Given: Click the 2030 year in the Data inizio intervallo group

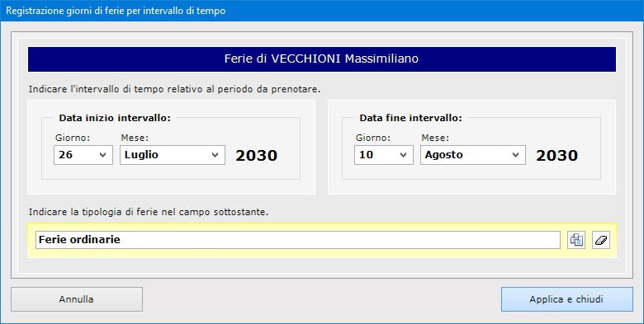Looking at the screenshot, I should (256, 156).
